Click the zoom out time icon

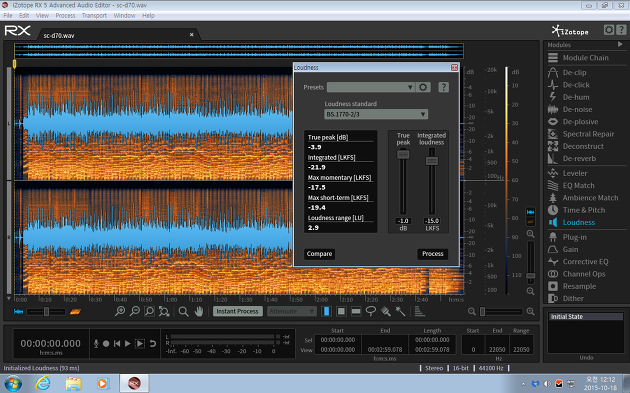point(135,311)
